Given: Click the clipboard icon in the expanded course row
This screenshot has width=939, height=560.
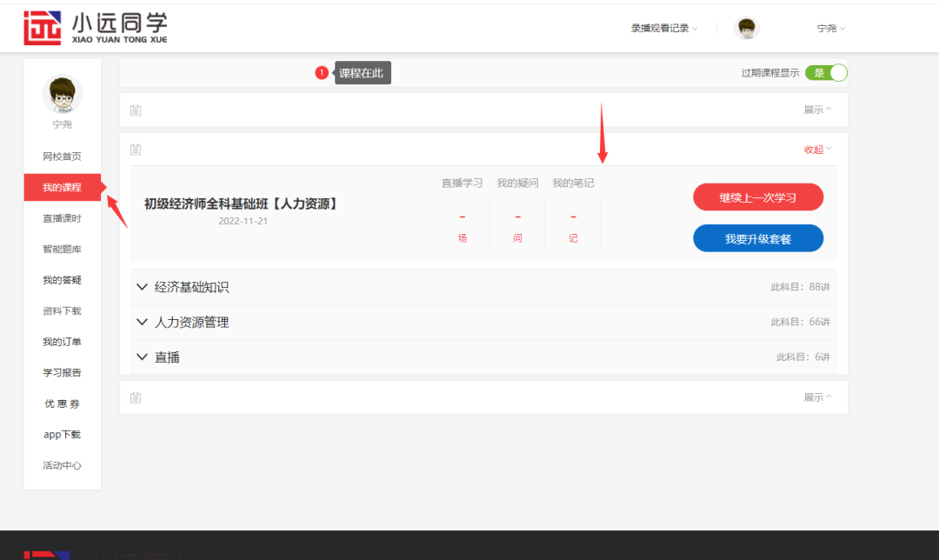Looking at the screenshot, I should [136, 150].
